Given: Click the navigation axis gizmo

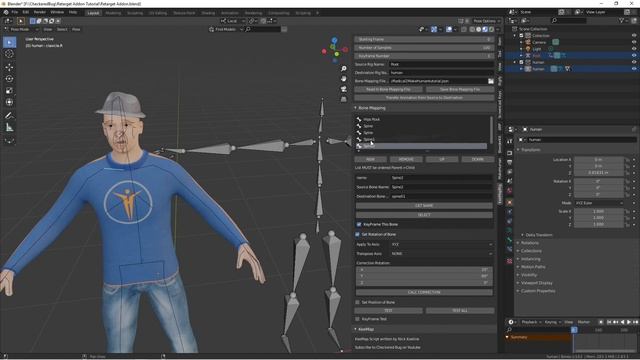Looking at the screenshot, I should tap(335, 50).
